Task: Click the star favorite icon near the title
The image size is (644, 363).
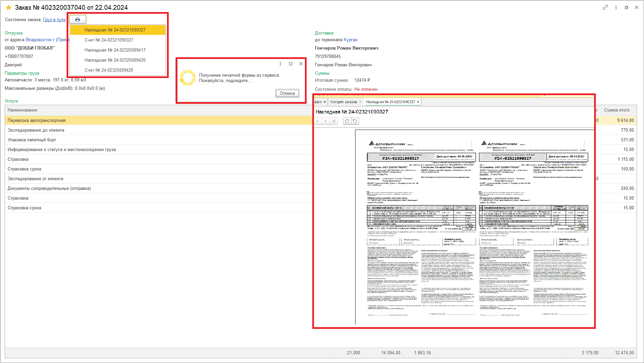Action: (9, 7)
